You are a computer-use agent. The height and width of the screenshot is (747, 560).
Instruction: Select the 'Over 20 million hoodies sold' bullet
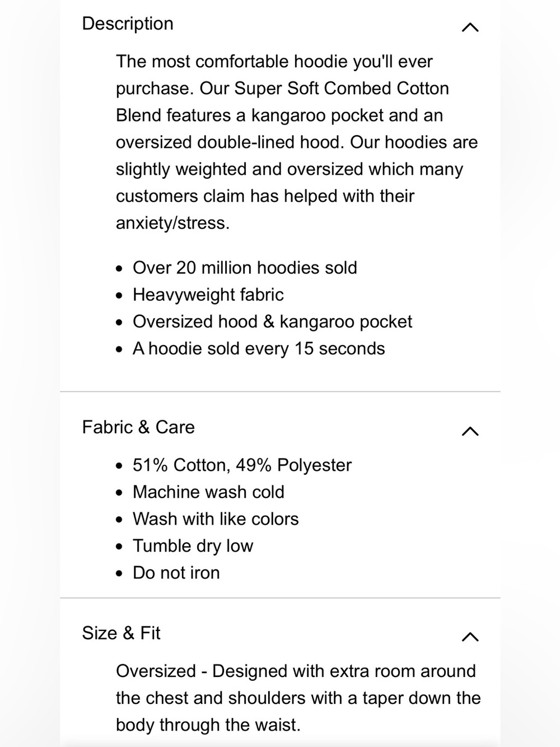pos(245,268)
